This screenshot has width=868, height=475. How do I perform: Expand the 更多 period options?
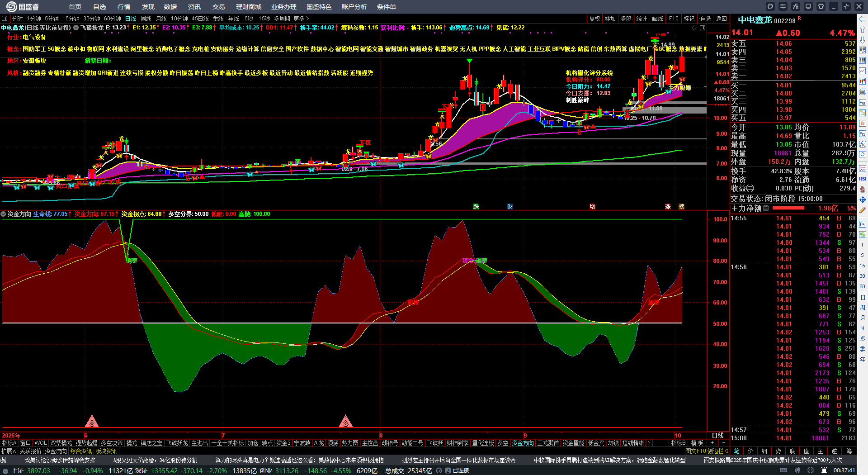301,19
